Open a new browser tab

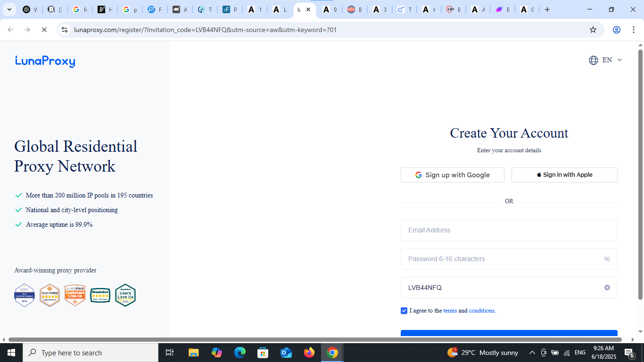point(547,9)
